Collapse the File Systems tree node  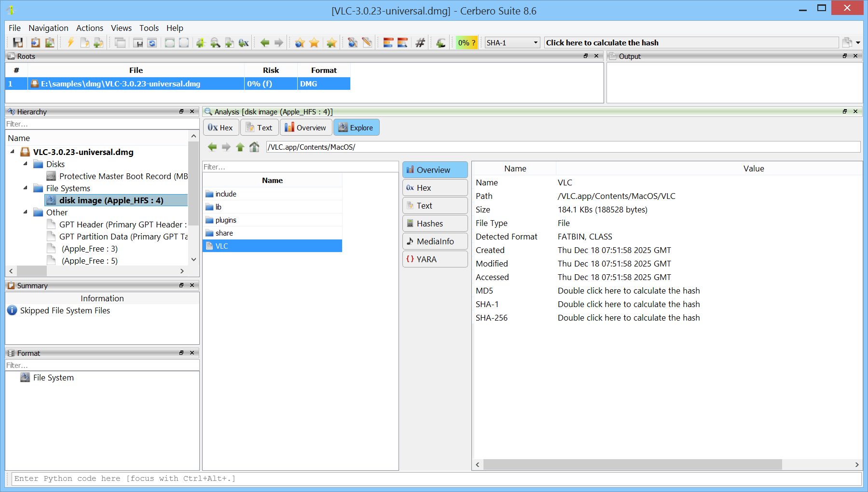point(26,188)
